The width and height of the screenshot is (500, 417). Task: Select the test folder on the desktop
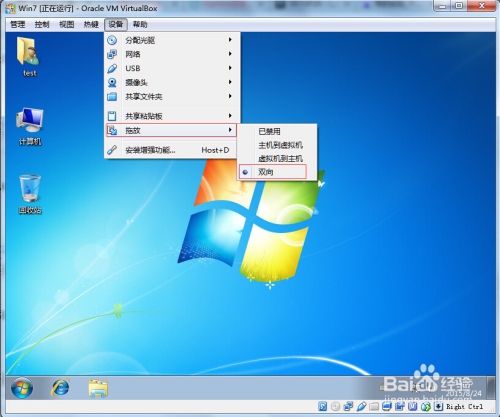(x=29, y=57)
